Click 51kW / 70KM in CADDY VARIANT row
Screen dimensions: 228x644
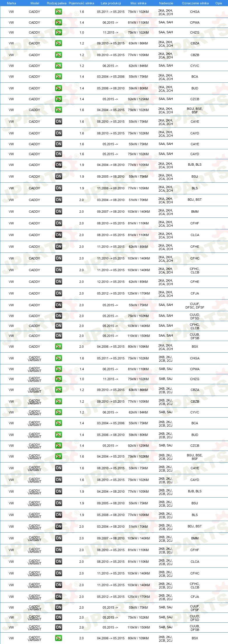tap(138, 527)
